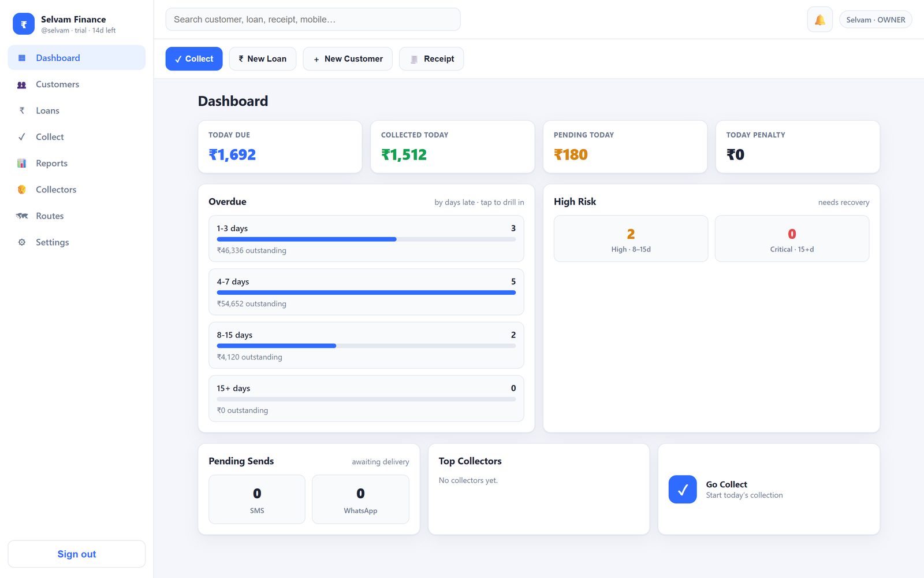Click the Pending Today ₹180 card
The height and width of the screenshot is (578, 924).
click(625, 147)
